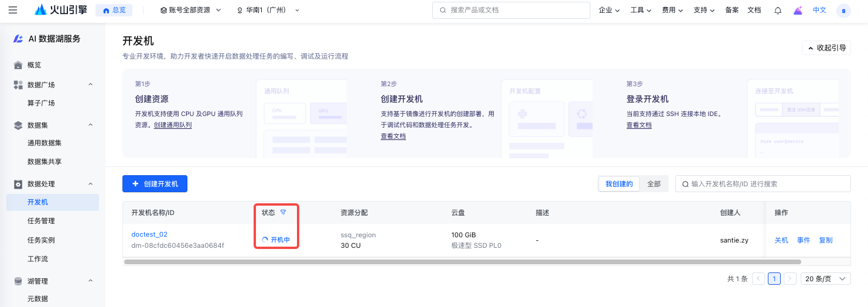Open 查看文档 link under 创建开发机
Screen dimensions: 868x307
tap(393, 137)
